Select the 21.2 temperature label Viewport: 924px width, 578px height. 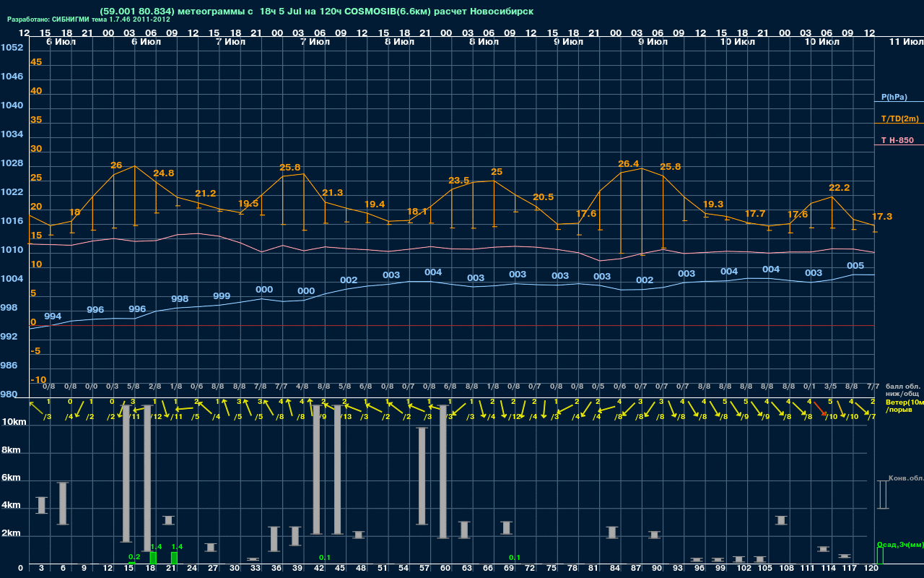pyautogui.click(x=206, y=194)
